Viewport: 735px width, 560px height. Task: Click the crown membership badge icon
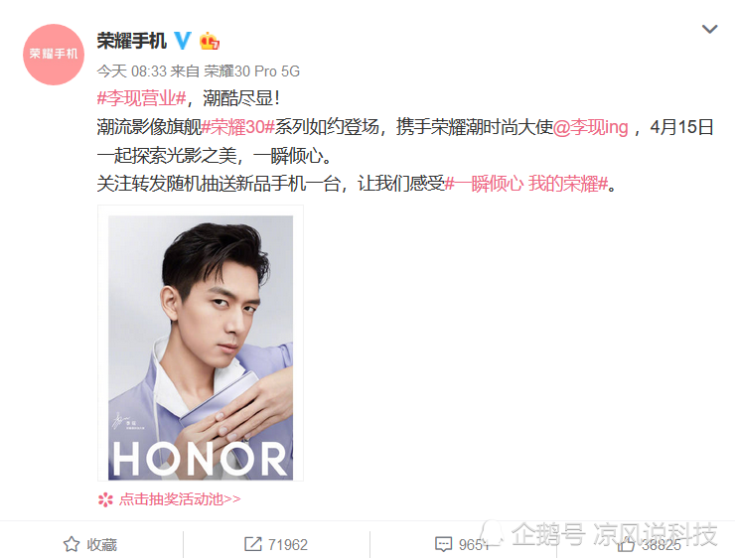pyautogui.click(x=209, y=41)
